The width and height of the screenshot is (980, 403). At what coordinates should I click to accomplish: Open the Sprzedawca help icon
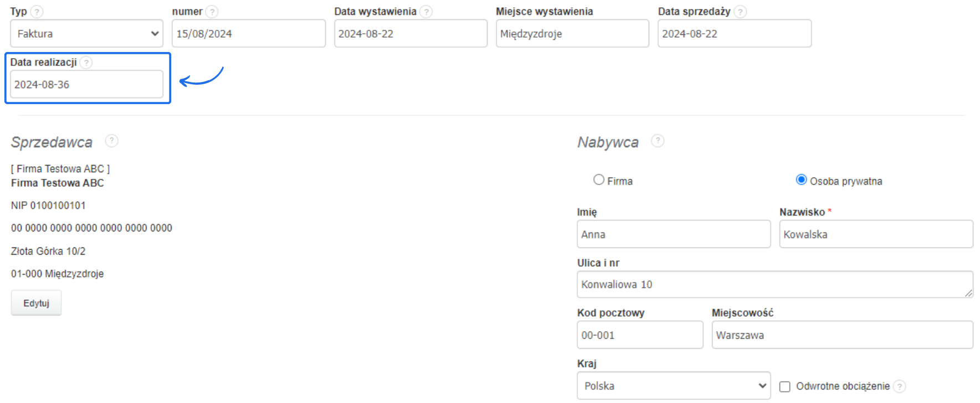pyautogui.click(x=111, y=141)
